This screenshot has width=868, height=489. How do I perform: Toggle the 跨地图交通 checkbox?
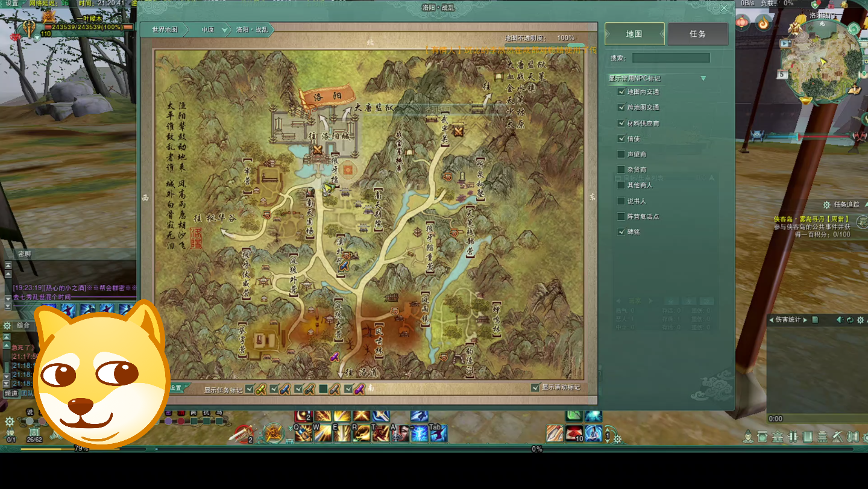[x=621, y=107]
